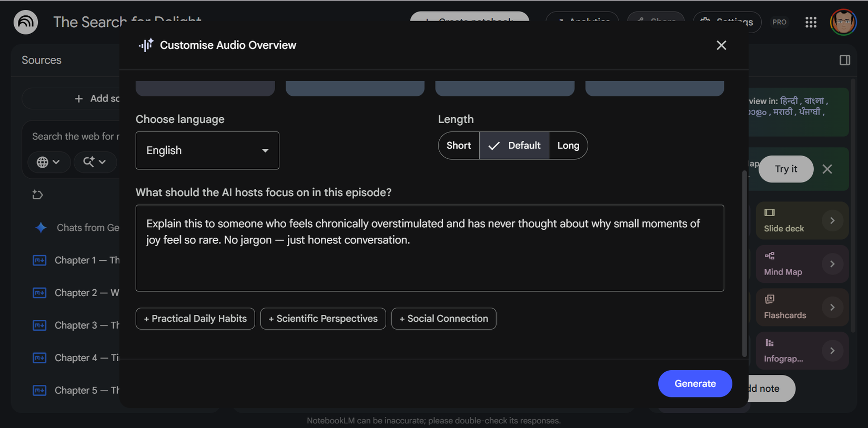Open the Chapter 1 source

[87, 260]
